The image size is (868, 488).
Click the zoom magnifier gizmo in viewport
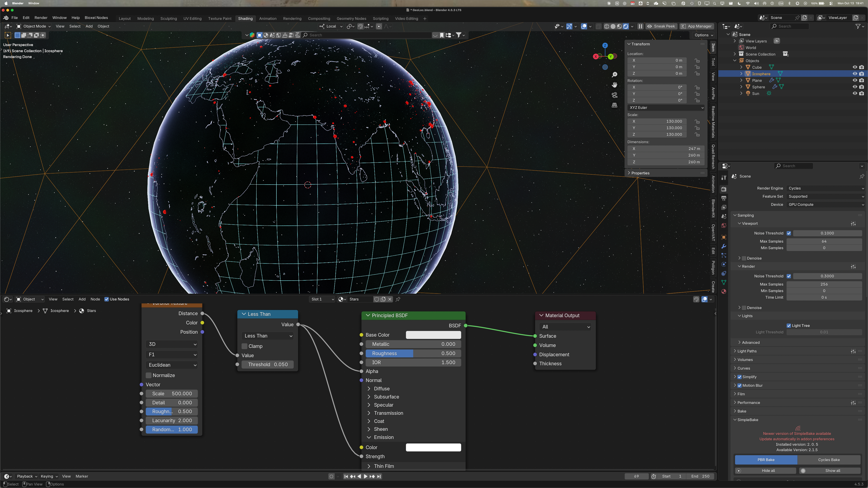[615, 74]
